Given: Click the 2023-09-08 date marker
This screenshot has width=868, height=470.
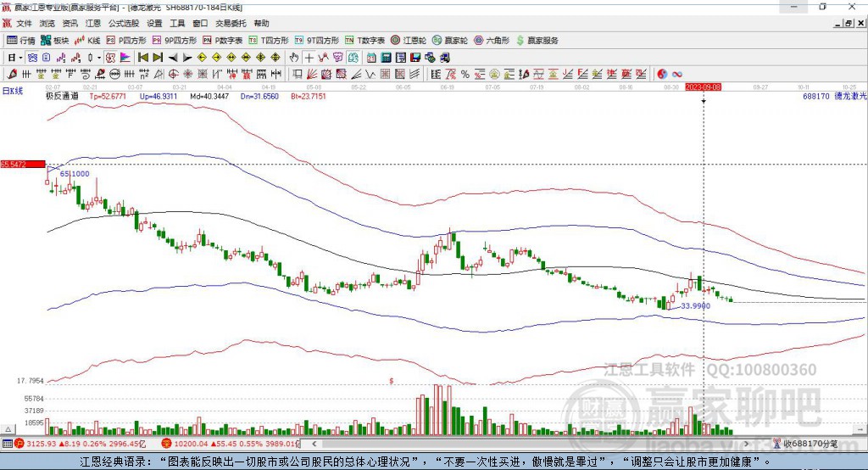Looking at the screenshot, I should pos(703,87).
